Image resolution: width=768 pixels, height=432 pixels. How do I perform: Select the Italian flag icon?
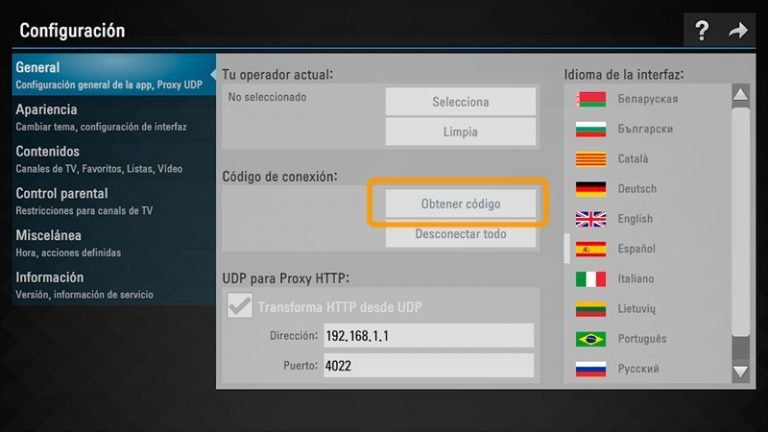pos(591,279)
